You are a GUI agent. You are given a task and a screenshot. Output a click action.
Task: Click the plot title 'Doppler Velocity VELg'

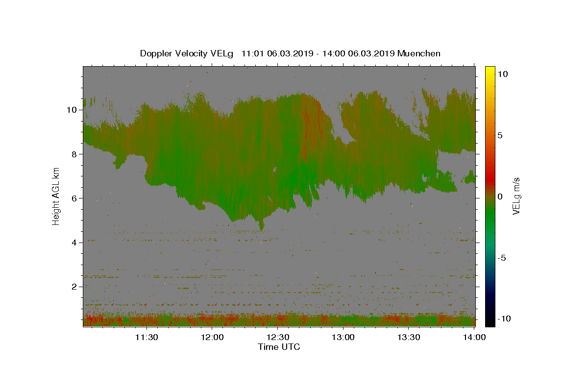point(188,53)
